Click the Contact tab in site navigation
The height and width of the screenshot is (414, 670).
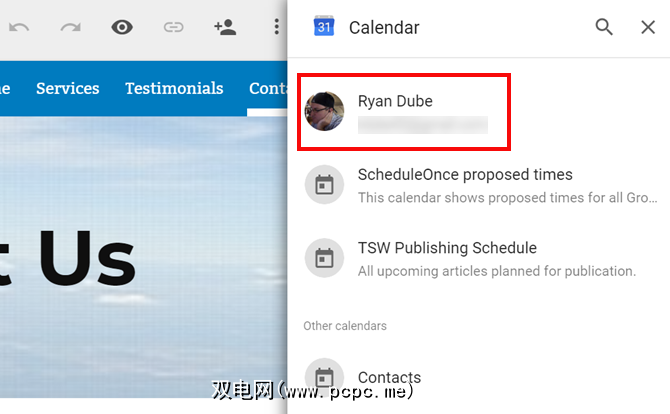coord(268,88)
